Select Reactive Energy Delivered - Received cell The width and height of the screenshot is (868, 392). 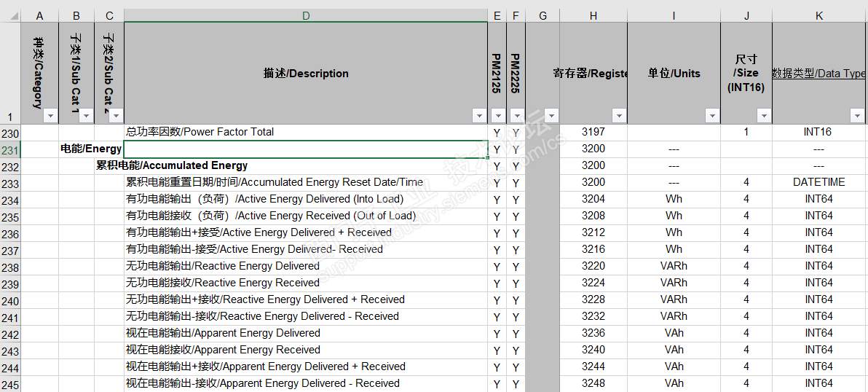click(x=306, y=316)
